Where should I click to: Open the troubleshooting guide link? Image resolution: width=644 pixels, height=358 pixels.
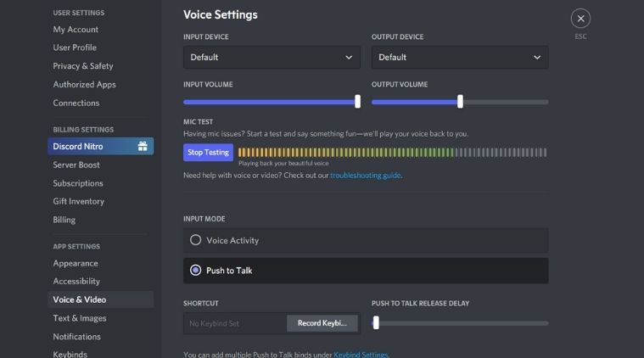[x=365, y=176]
